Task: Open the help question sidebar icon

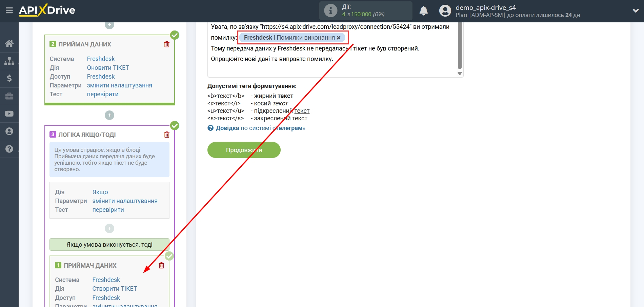Action: (x=9, y=149)
